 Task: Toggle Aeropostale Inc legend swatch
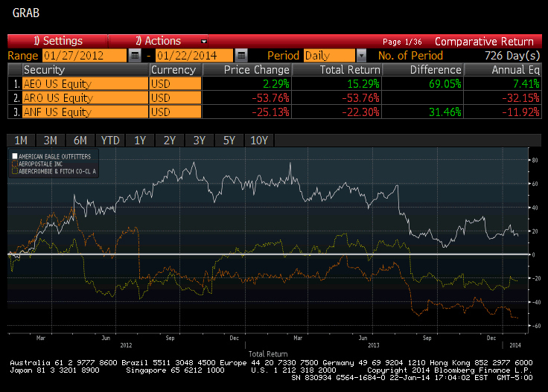[15, 164]
